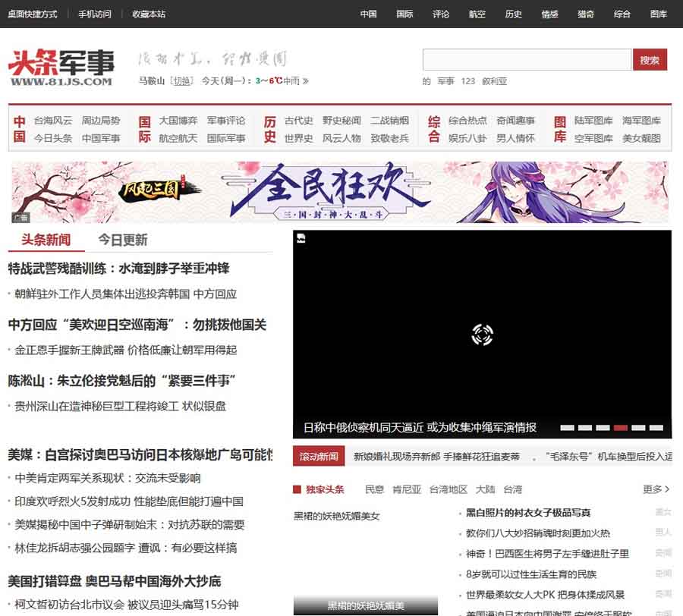Open 航空 in the top navigation bar
The height and width of the screenshot is (616, 683).
(477, 14)
